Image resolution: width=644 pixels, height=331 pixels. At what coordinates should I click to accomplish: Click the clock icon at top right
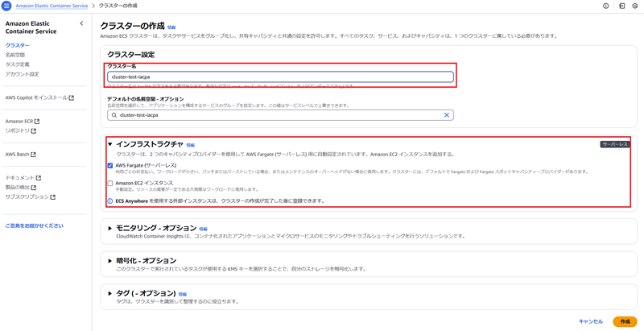pyautogui.click(x=634, y=6)
